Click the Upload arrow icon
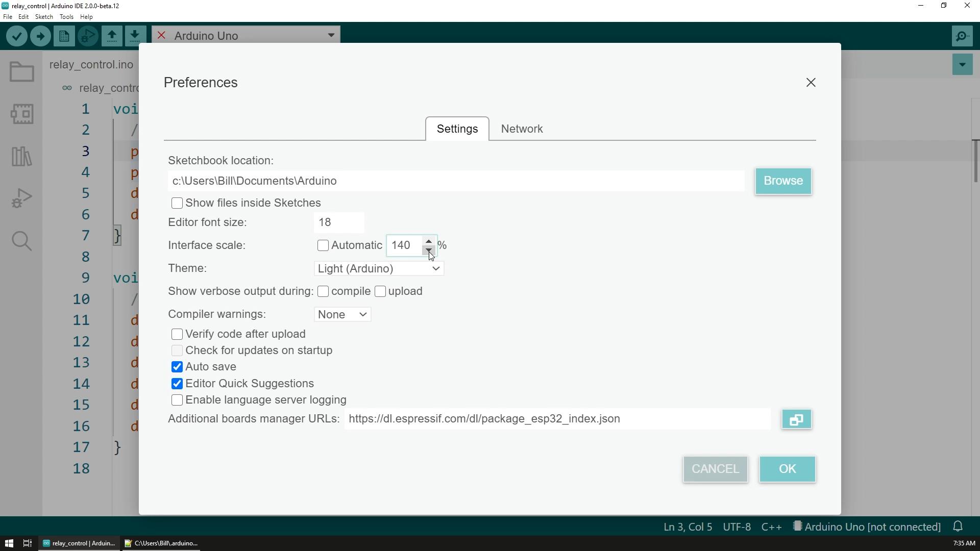Image resolution: width=980 pixels, height=551 pixels. tap(40, 36)
